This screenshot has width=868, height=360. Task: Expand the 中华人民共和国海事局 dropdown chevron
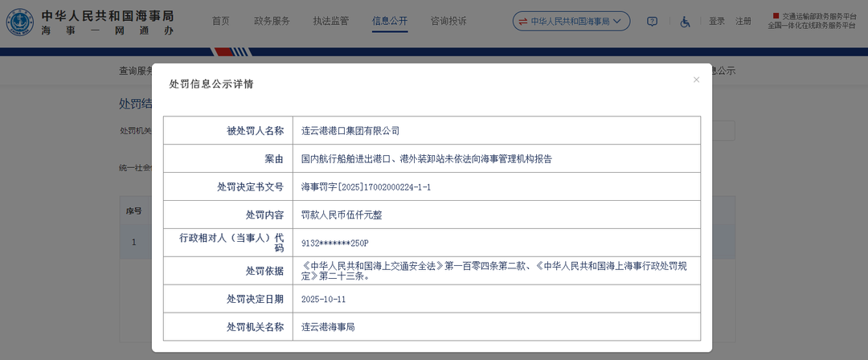[617, 22]
